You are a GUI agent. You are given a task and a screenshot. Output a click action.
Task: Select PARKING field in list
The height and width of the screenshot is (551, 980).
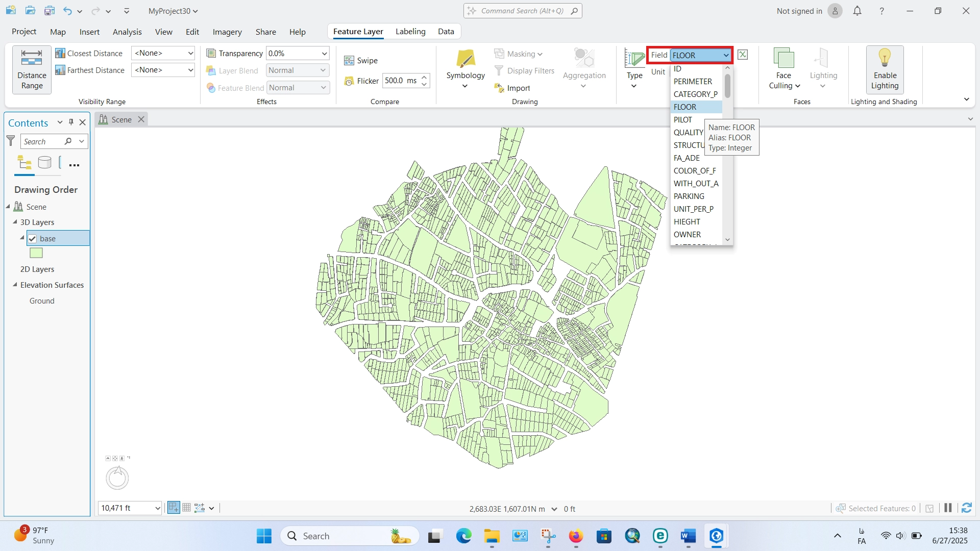click(x=696, y=196)
